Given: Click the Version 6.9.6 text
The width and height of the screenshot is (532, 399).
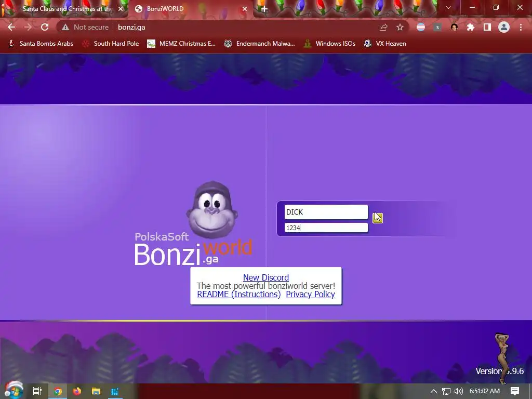Looking at the screenshot, I should point(500,371).
